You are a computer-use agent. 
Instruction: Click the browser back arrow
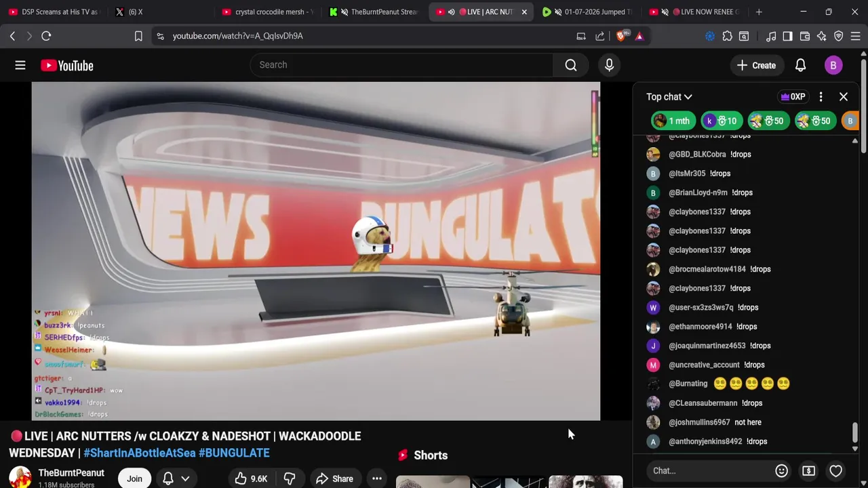12,36
